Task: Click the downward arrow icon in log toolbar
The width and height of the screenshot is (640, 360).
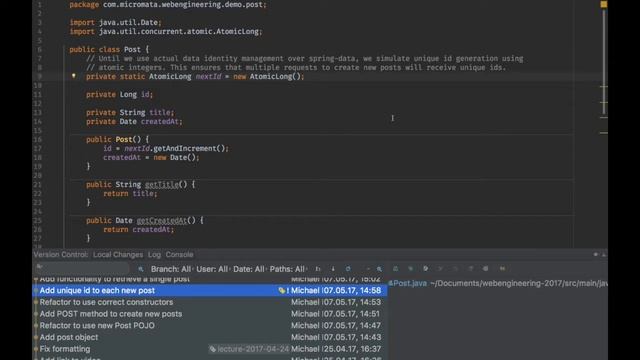Action: 333,269
